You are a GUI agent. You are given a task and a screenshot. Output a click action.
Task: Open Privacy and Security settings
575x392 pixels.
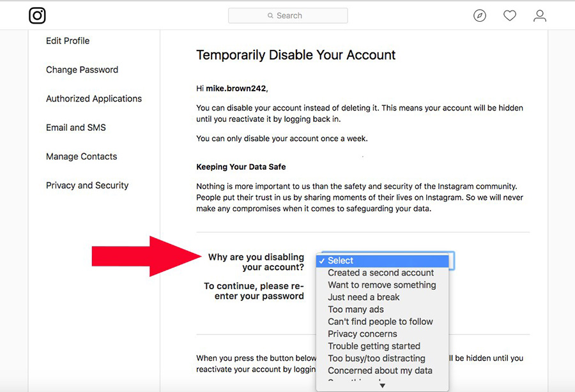[87, 185]
